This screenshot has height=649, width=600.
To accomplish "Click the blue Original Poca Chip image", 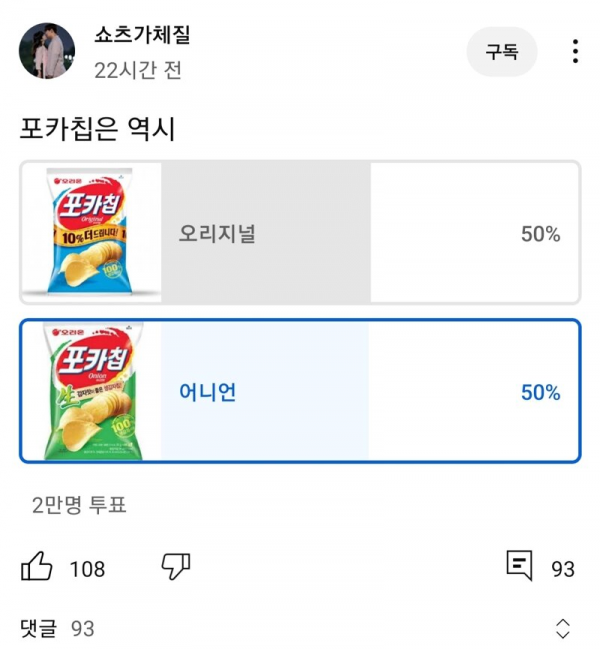I will (x=91, y=232).
